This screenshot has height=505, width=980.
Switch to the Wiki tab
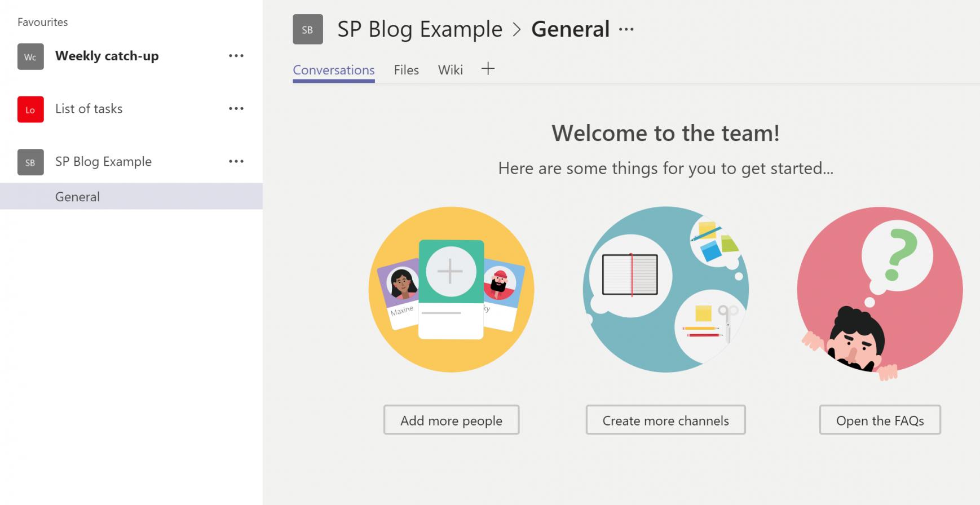pyautogui.click(x=451, y=70)
